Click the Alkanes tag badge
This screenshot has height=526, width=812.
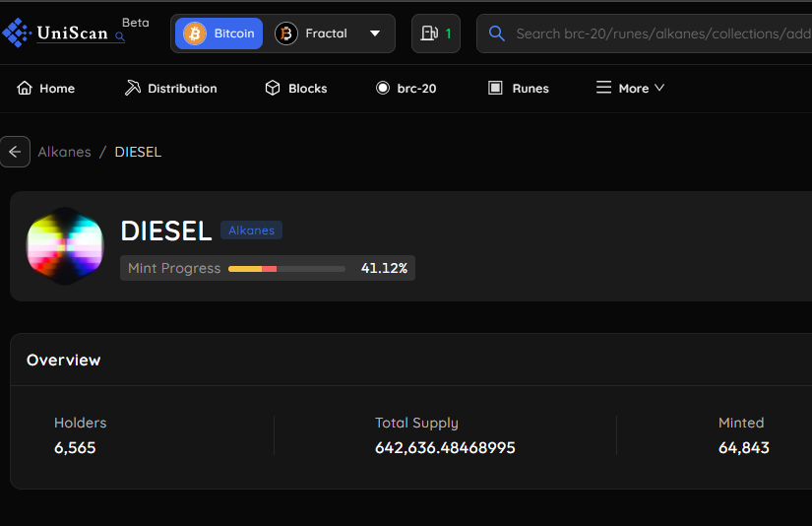(251, 230)
